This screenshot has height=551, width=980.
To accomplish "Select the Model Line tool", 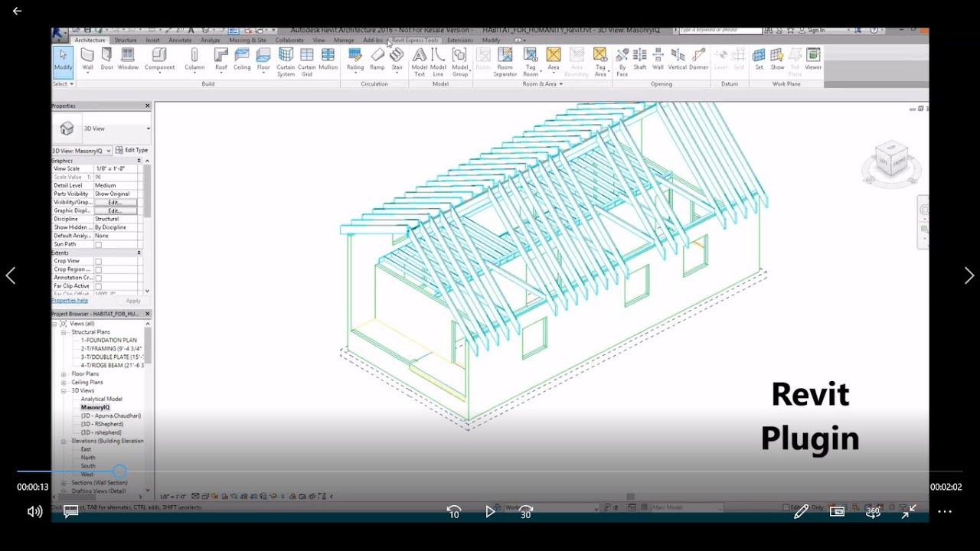I will point(438,62).
